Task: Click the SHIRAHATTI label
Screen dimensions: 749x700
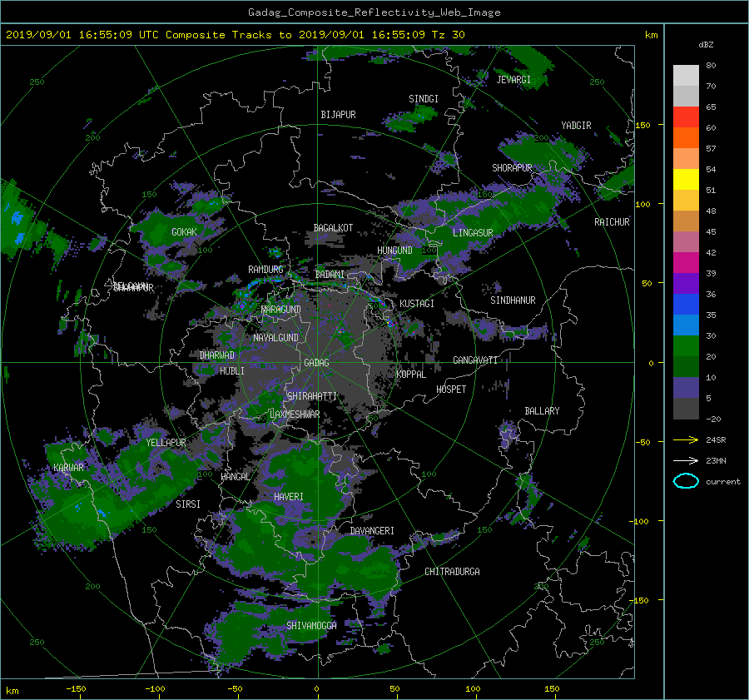Action: (311, 396)
